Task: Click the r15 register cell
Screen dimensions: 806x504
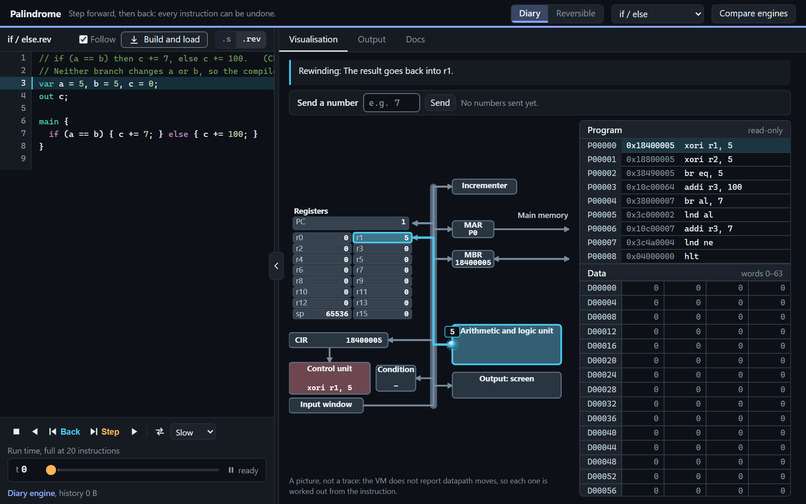Action: [x=382, y=314]
